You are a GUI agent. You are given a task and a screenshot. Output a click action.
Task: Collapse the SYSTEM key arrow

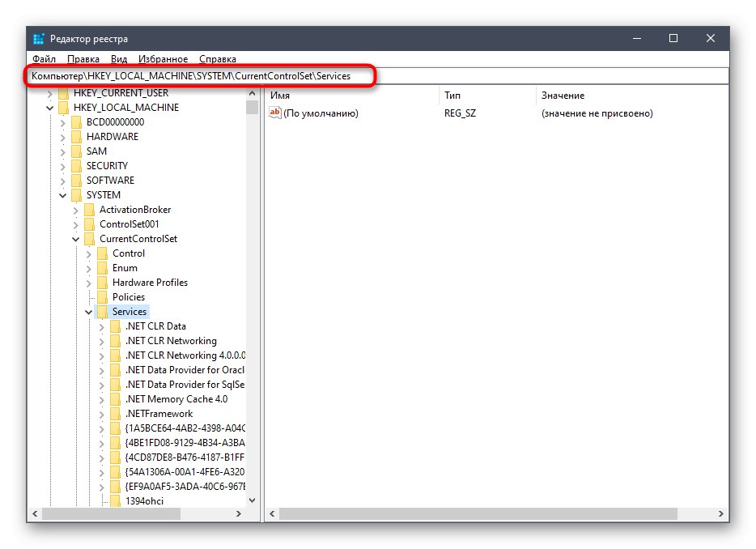pos(62,195)
